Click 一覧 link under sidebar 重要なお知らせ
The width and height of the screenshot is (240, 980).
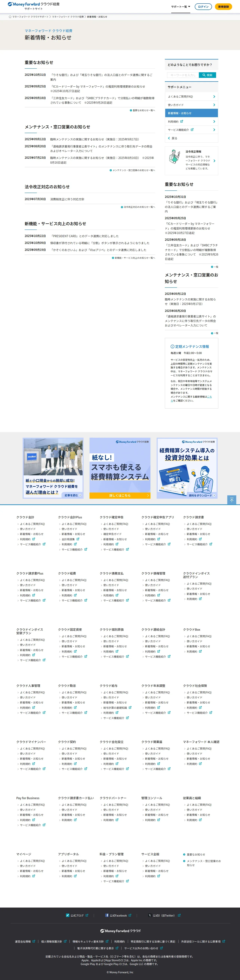[x=215, y=267]
